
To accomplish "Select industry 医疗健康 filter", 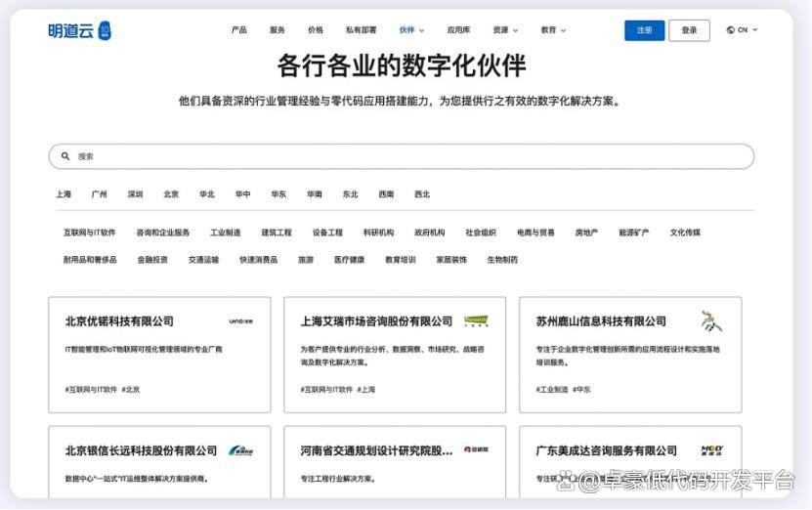I will coord(350,260).
